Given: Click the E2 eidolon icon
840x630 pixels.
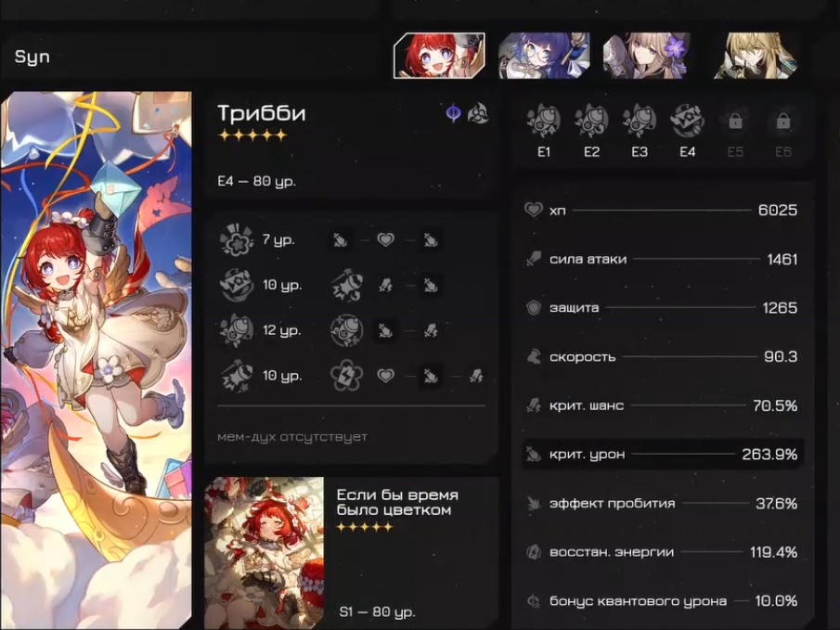Looking at the screenshot, I should [591, 121].
